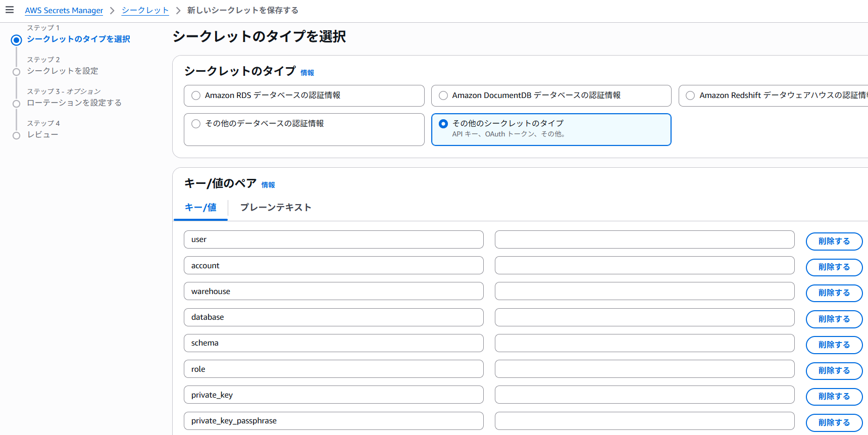Switch to the プレーンテキスト tab
This screenshot has height=435, width=868.
[276, 208]
